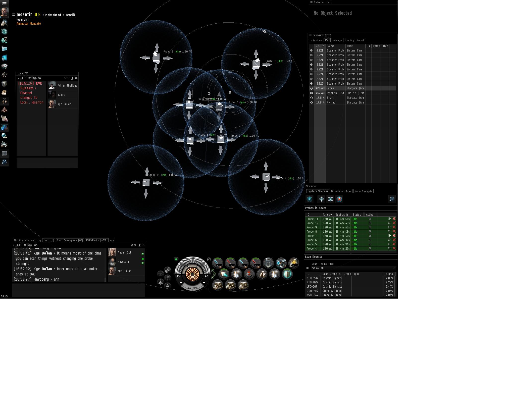
Task: Recover Probe 11 using its recall arrow
Action: 389,219
